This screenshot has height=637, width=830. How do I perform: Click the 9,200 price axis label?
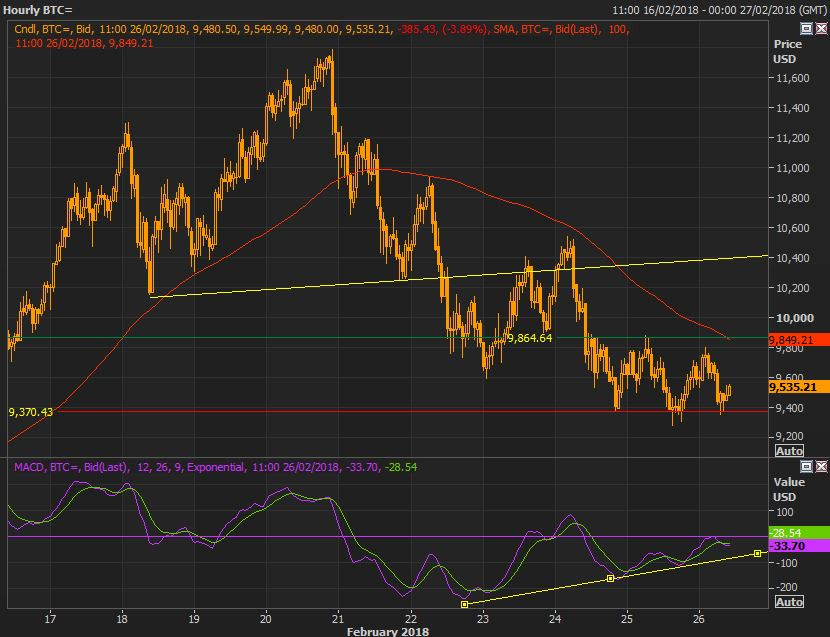coord(789,436)
